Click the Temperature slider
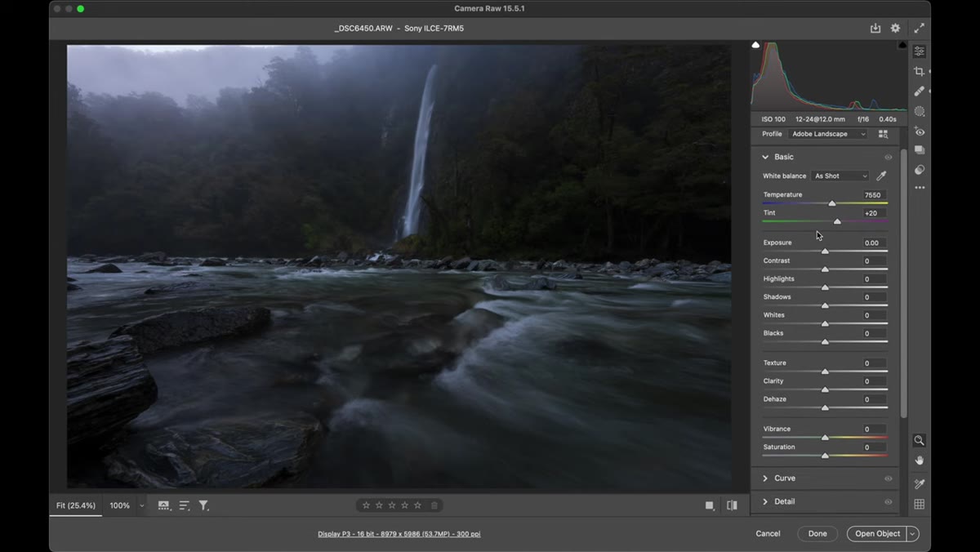The height and width of the screenshot is (552, 980). click(825, 203)
